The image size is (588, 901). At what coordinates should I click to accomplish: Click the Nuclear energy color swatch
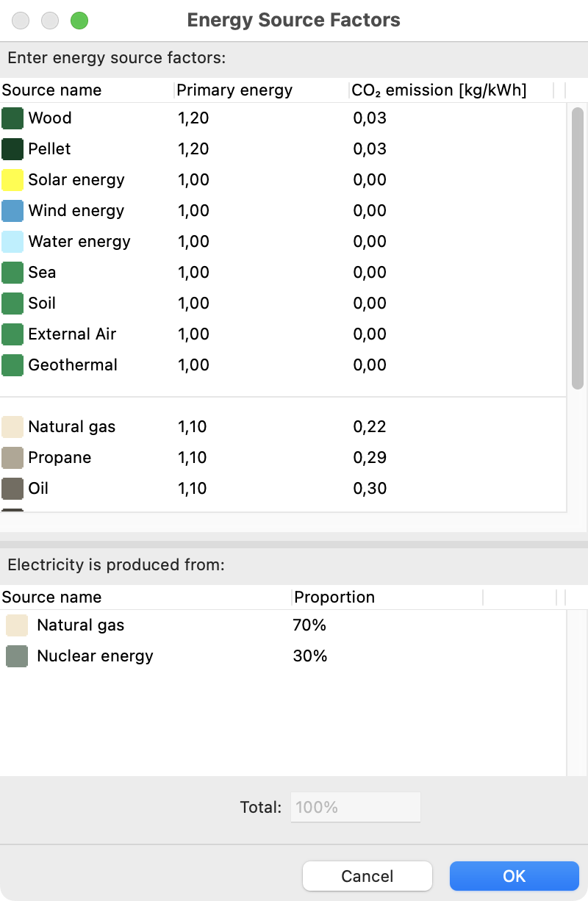point(17,656)
